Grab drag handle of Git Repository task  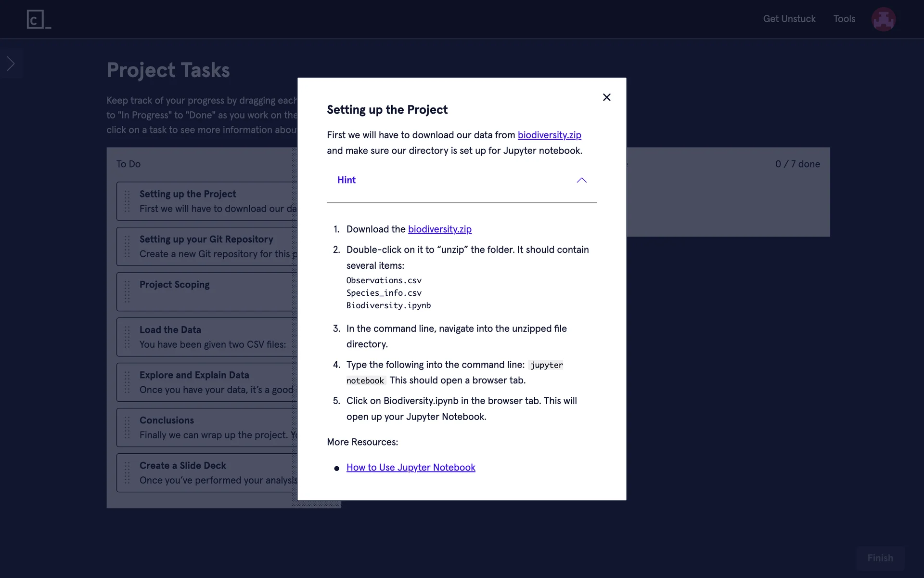tap(127, 246)
